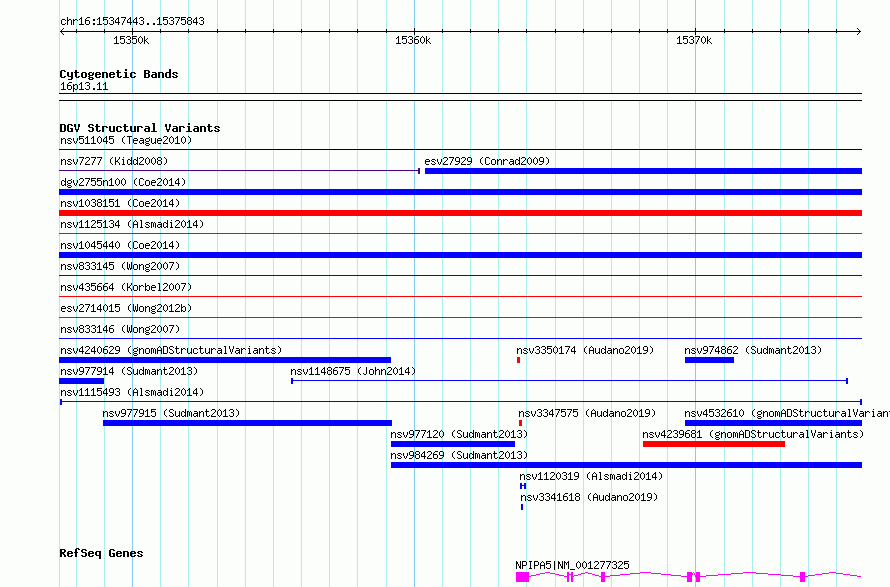Click the nsv3341618 (Audano2019) label
The width and height of the screenshot is (890, 587).
pos(589,497)
